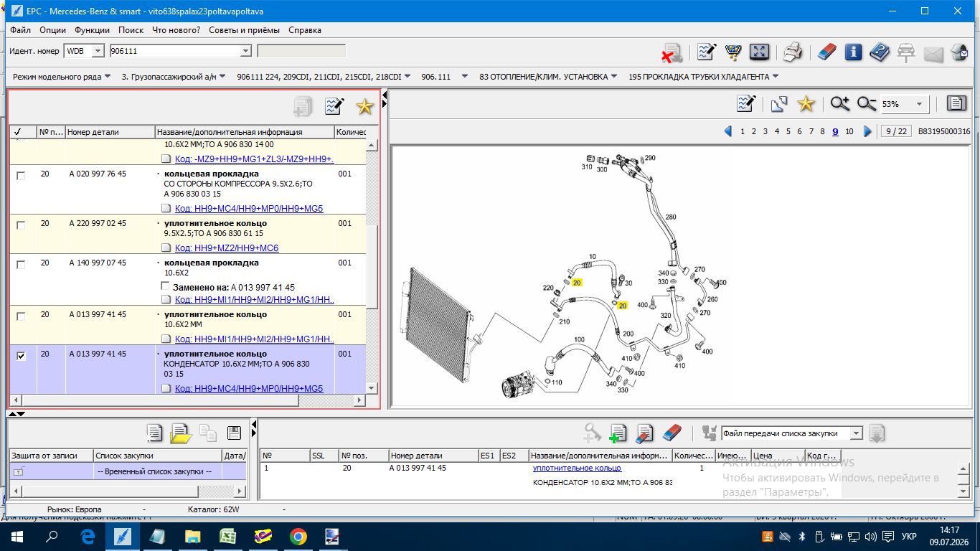Toggle the 'Заменено на' checkbox
Image resolution: width=980 pixels, height=551 pixels.
[166, 287]
